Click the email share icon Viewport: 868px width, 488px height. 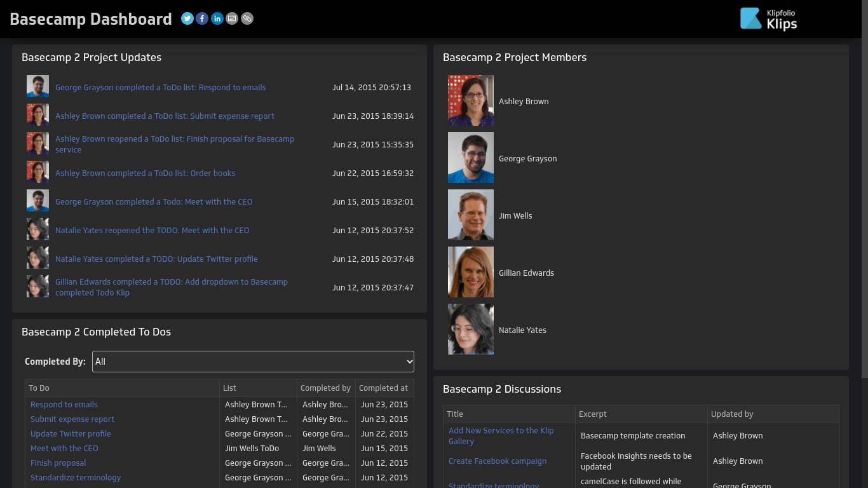point(232,18)
